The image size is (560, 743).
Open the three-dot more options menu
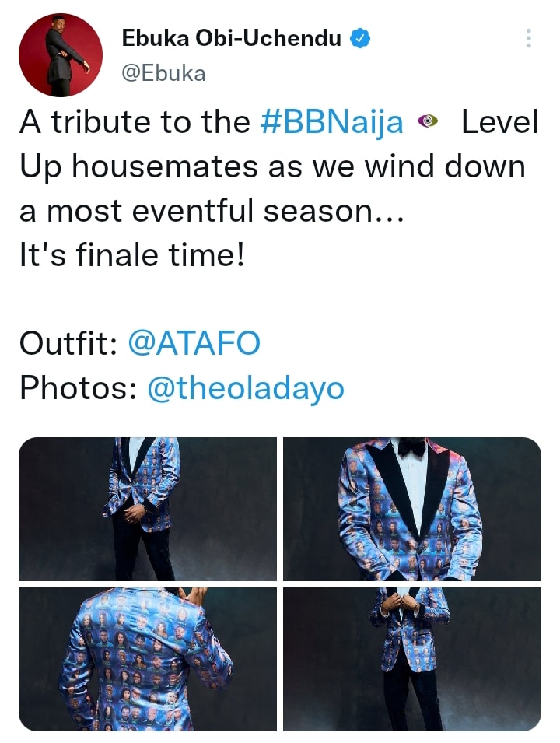pos(529,38)
